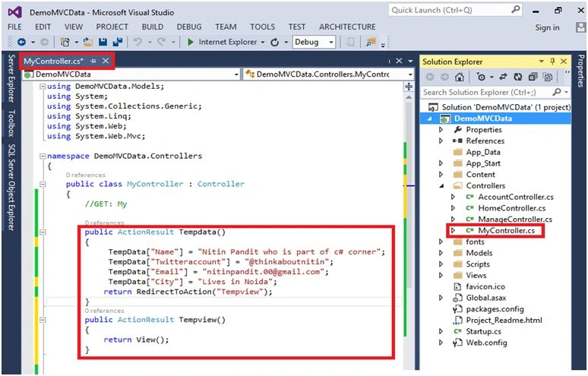The height and width of the screenshot is (376, 588).
Task: Select Web.config in Solution Explorer
Action: [x=486, y=343]
